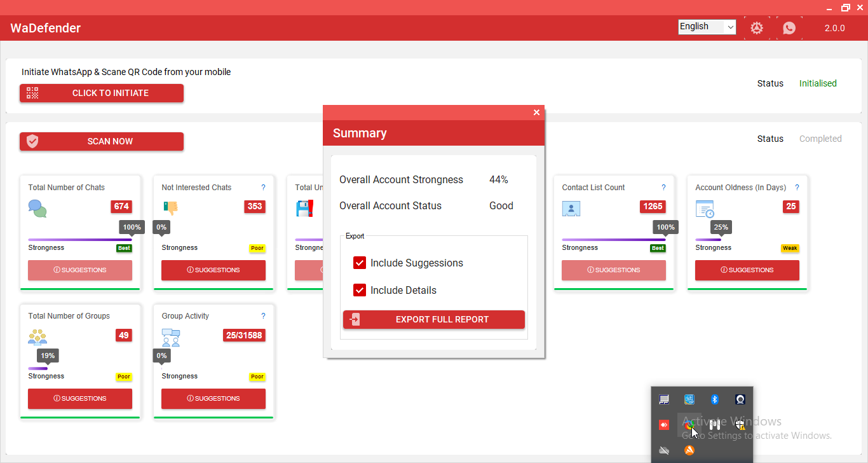Click the Good overall account status value
The height and width of the screenshot is (463, 868).
501,206
